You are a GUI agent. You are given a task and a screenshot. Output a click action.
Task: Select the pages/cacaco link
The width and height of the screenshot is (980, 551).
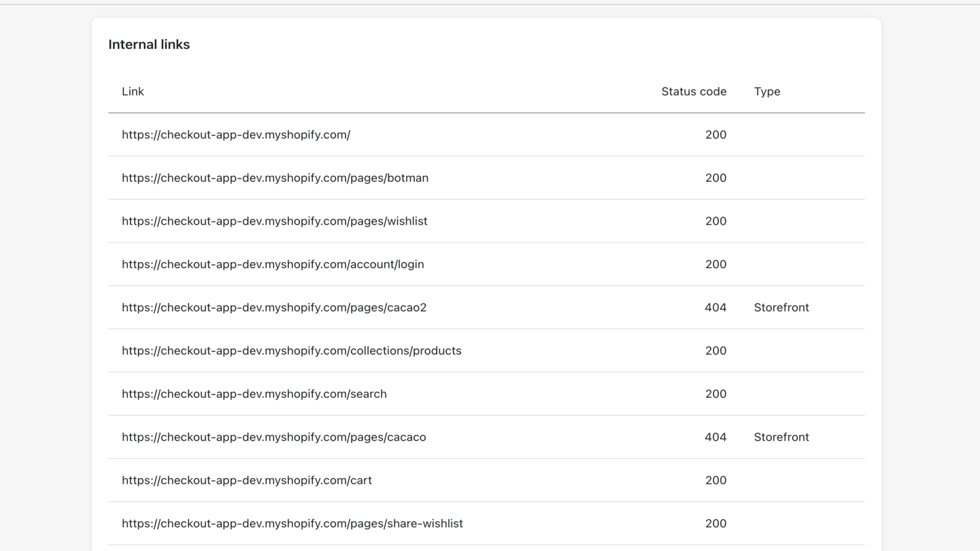(274, 437)
